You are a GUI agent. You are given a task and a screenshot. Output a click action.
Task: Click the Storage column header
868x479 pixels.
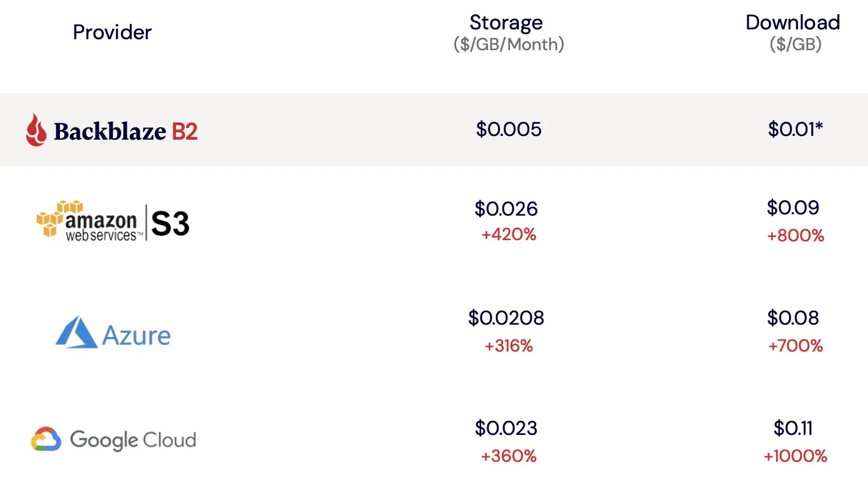pos(506,23)
